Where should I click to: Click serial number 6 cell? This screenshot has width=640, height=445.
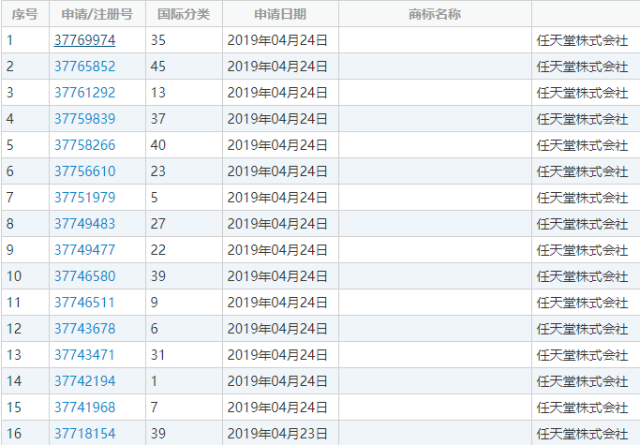pos(25,171)
